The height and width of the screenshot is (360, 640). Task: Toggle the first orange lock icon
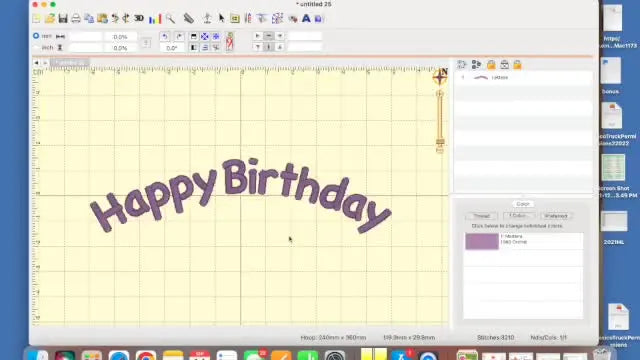(x=491, y=64)
